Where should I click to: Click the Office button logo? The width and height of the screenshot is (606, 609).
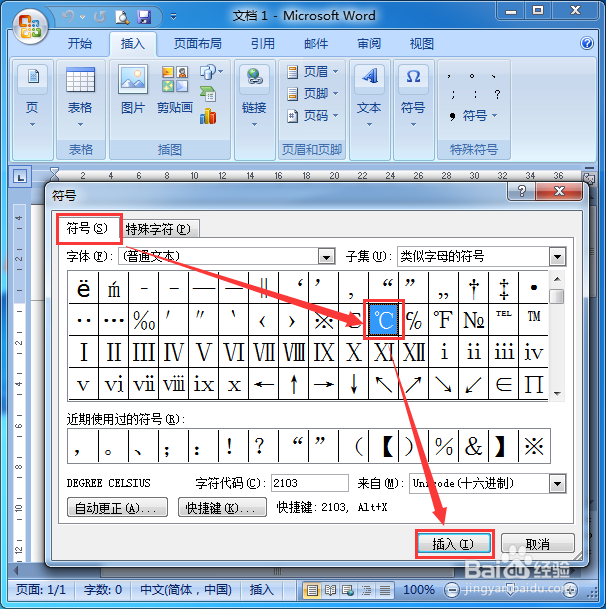[x=30, y=26]
